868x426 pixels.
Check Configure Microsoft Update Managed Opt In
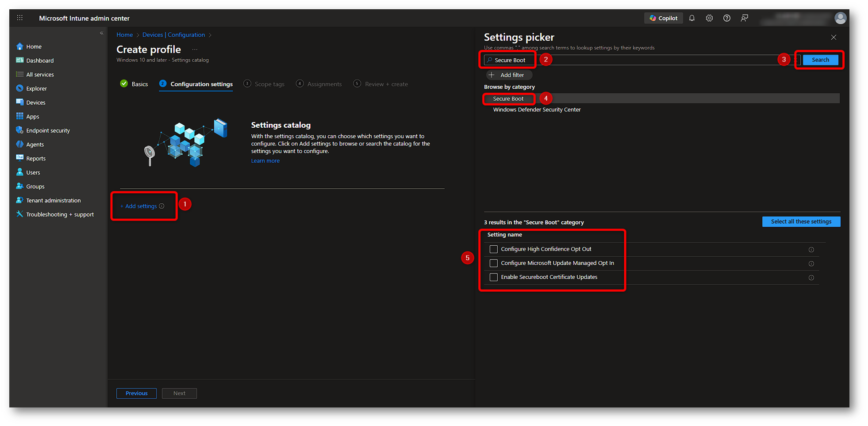[494, 263]
